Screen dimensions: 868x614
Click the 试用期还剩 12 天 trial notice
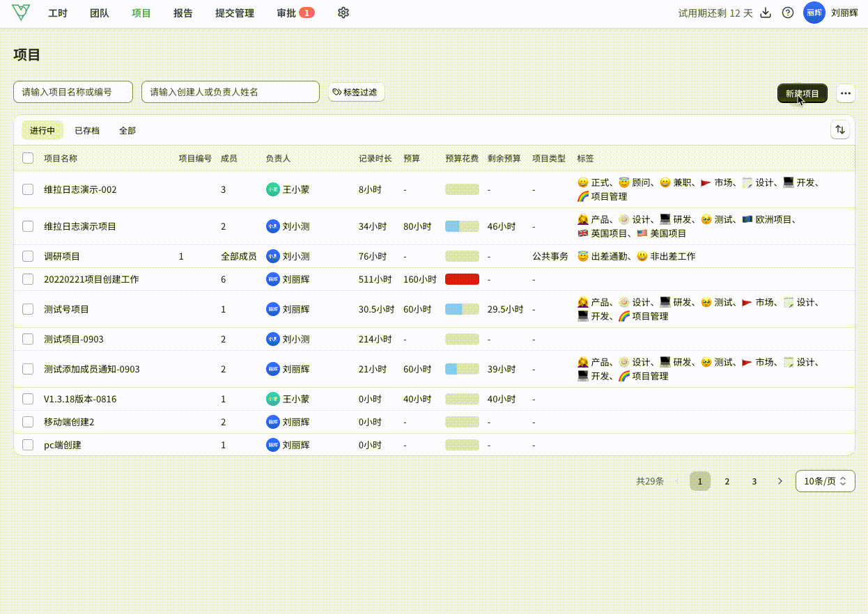click(715, 13)
